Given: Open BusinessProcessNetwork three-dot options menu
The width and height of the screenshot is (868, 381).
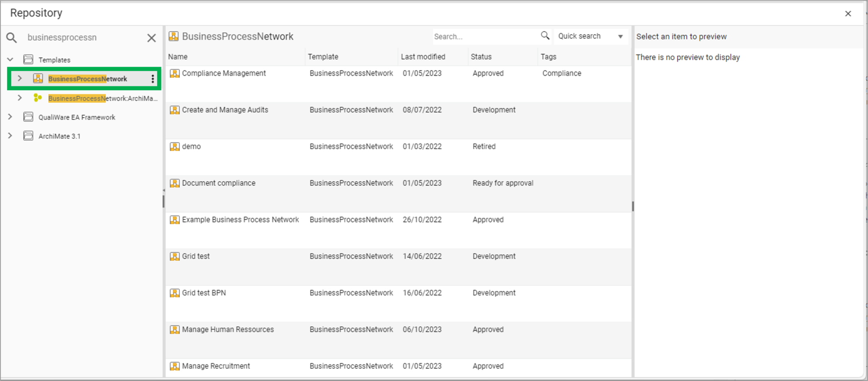Looking at the screenshot, I should tap(153, 79).
